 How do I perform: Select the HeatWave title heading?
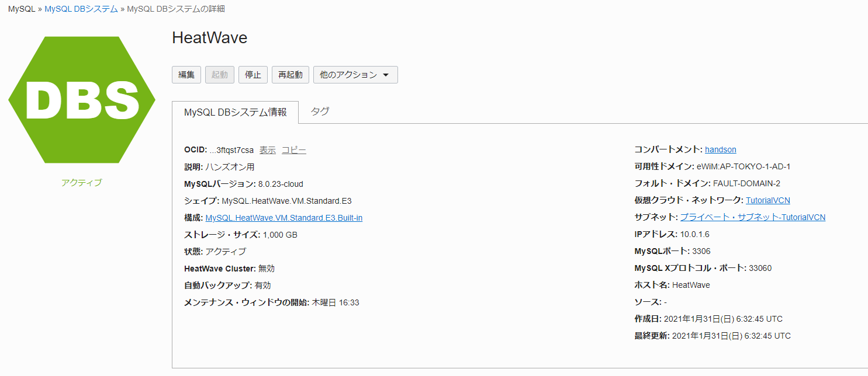coord(209,37)
